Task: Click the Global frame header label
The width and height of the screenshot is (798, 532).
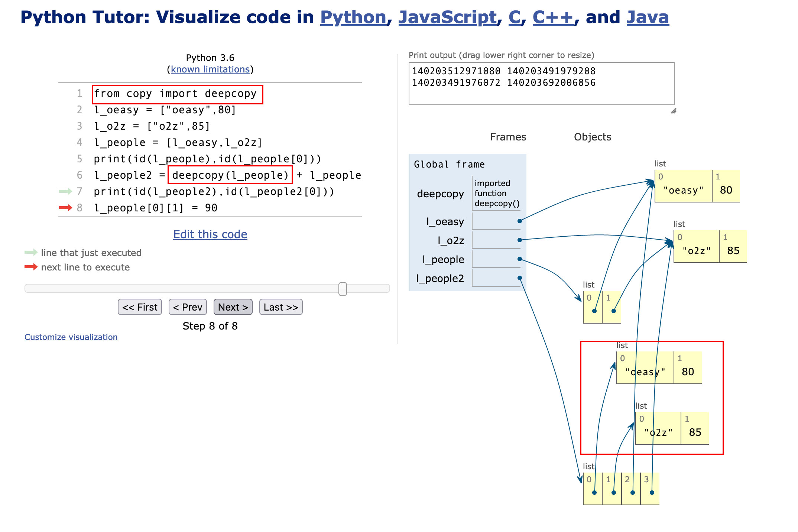Action: point(449,164)
